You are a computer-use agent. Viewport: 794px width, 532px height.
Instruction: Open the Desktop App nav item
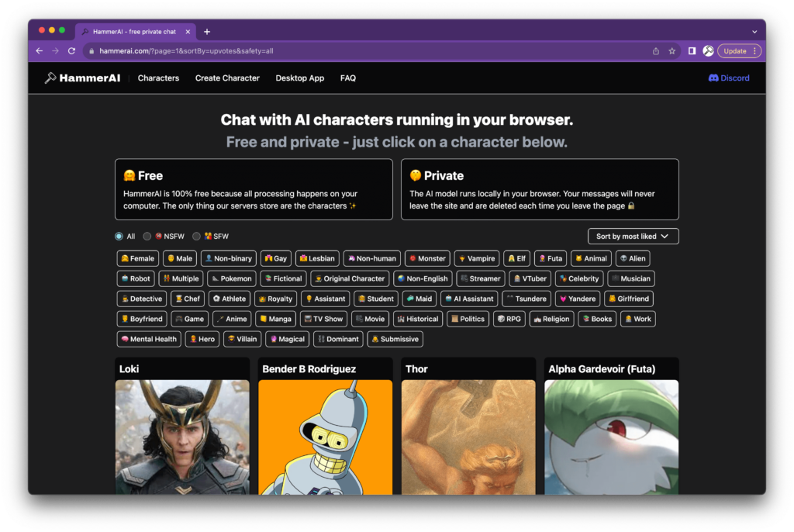(299, 78)
